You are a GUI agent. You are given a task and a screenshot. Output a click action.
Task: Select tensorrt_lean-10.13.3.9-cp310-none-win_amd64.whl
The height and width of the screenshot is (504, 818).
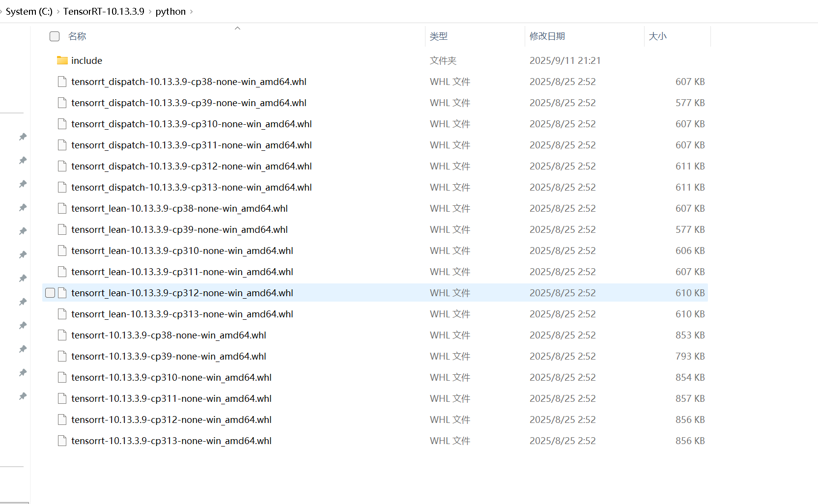tap(182, 251)
